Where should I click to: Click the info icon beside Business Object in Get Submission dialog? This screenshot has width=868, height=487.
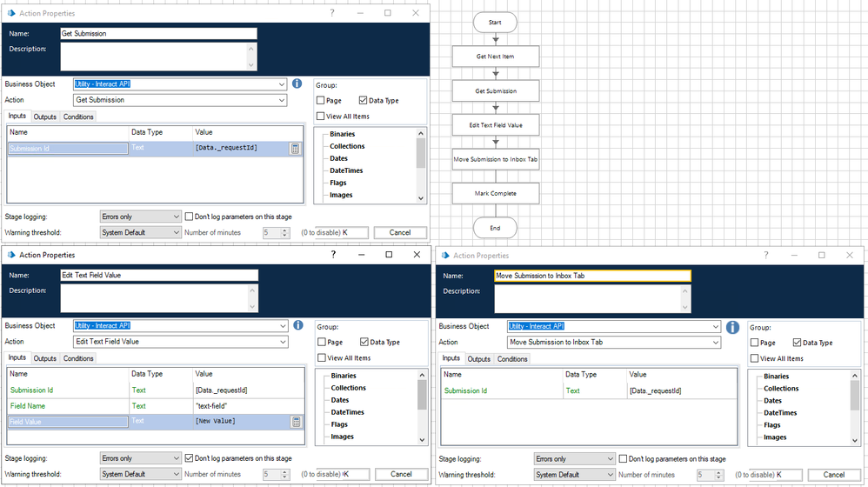(x=297, y=83)
